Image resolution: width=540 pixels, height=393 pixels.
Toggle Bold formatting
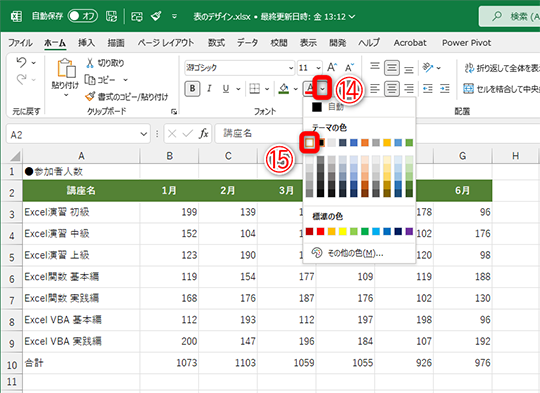click(x=192, y=89)
